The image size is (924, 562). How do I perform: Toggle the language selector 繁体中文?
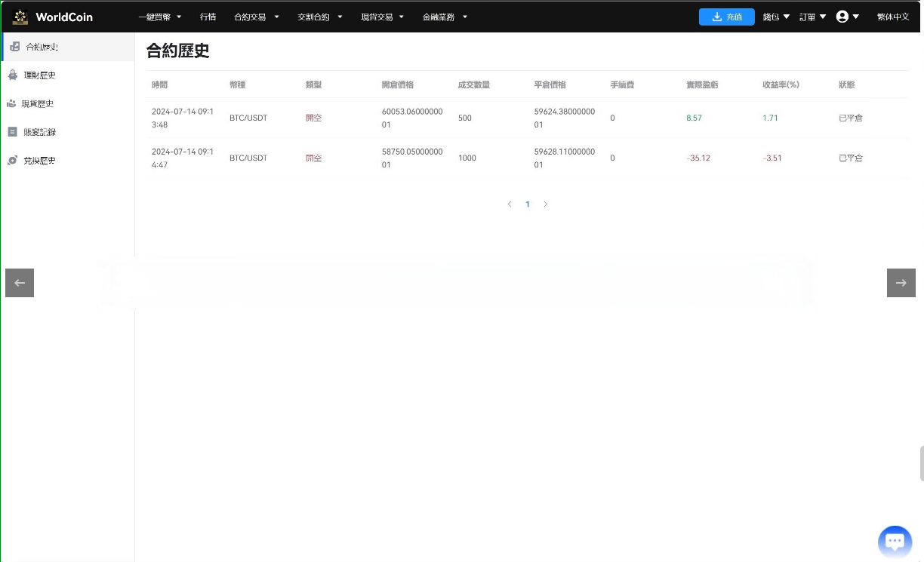click(x=893, y=16)
